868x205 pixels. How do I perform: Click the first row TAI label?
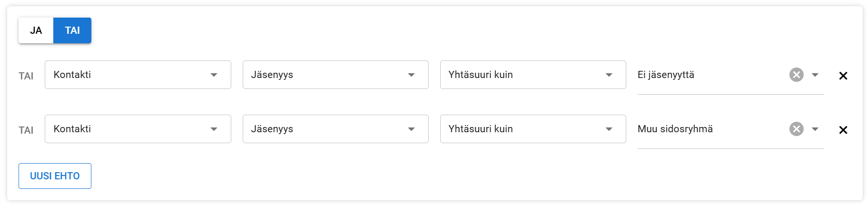(x=26, y=76)
